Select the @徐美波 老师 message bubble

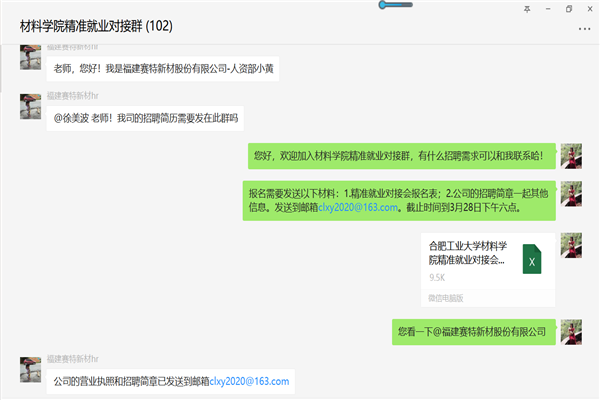(146, 118)
